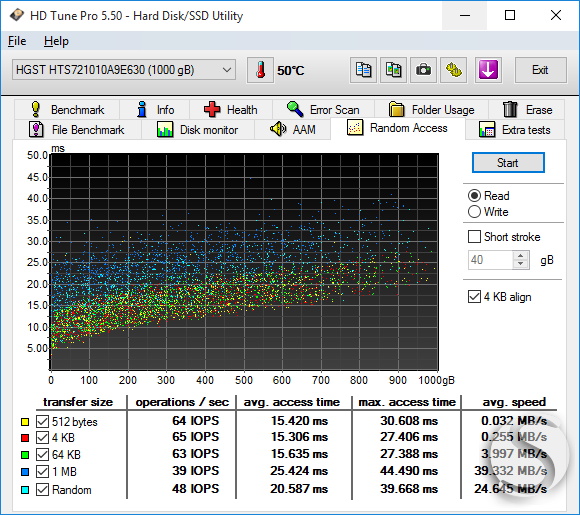Click the copy screenshot to clipboard icon
This screenshot has height=515, width=580.
point(393,70)
